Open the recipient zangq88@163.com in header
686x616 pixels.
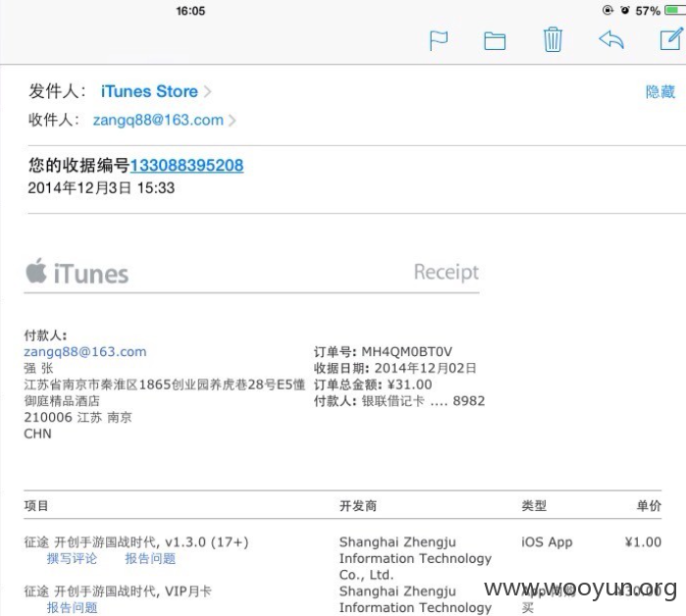(158, 120)
